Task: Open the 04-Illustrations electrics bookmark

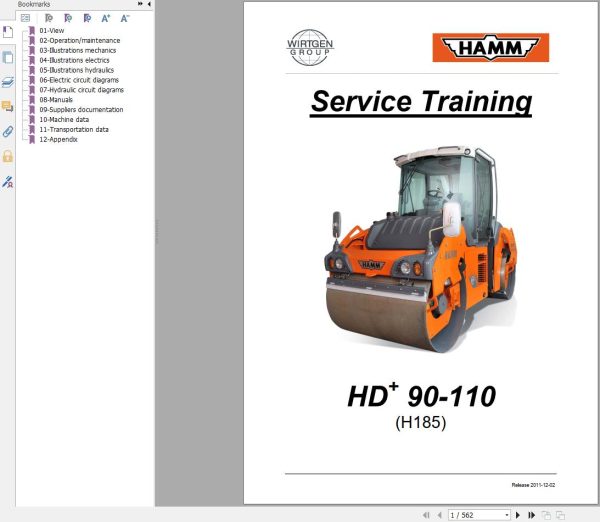Action: (x=74, y=60)
